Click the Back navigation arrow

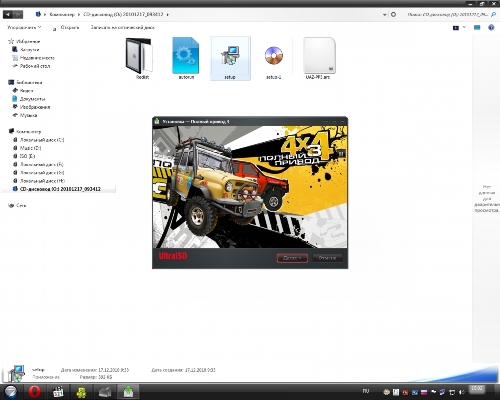click(8, 14)
